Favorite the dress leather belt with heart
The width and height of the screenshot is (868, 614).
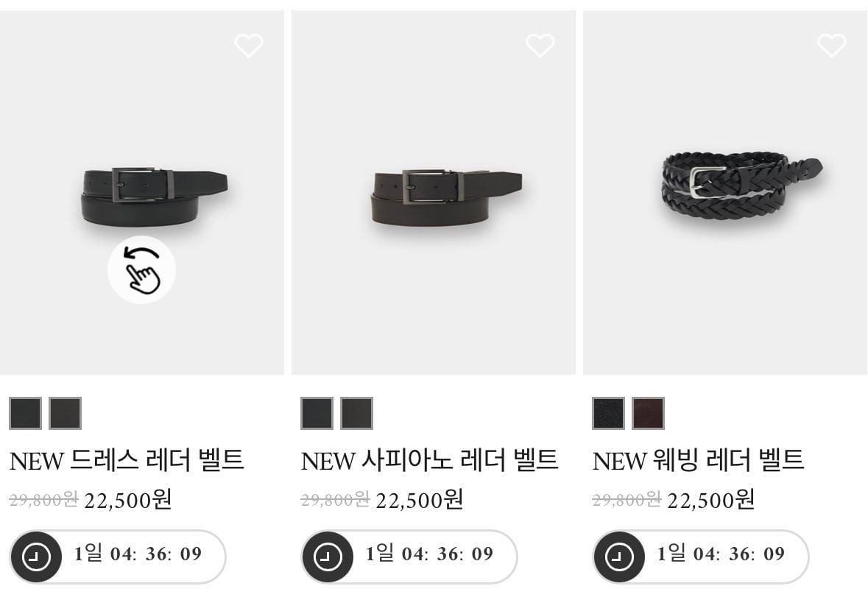pyautogui.click(x=249, y=46)
